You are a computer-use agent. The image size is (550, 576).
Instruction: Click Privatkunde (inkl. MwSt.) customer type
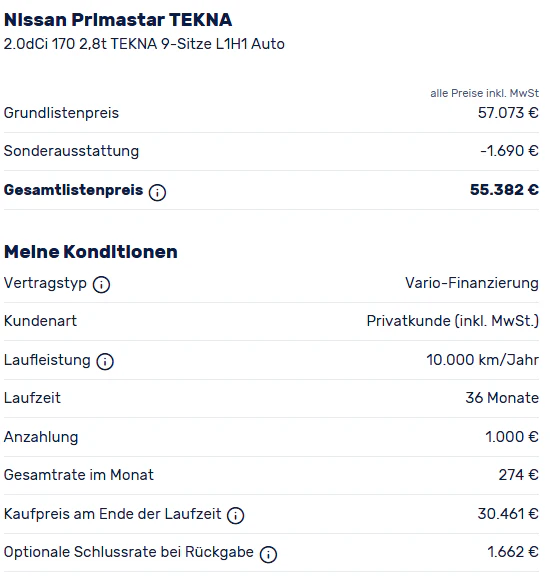453,321
